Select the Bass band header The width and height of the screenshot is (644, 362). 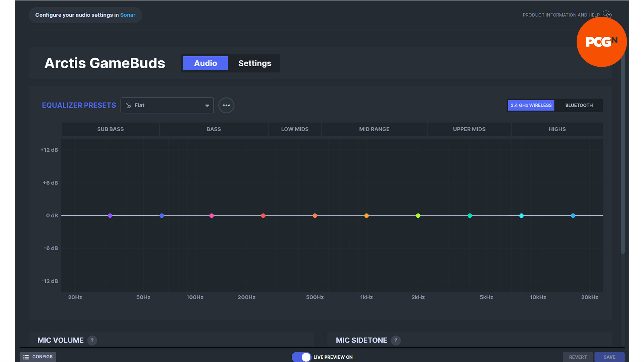pyautogui.click(x=214, y=129)
